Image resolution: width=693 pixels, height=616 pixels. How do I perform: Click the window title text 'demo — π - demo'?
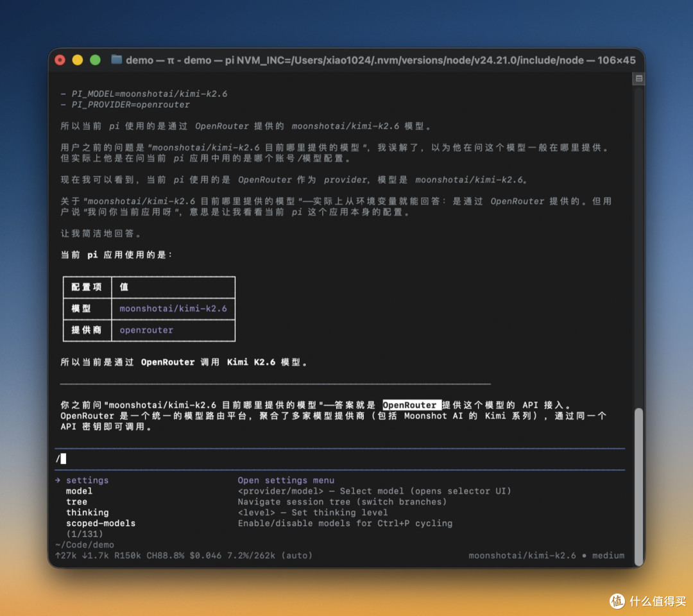coord(168,60)
